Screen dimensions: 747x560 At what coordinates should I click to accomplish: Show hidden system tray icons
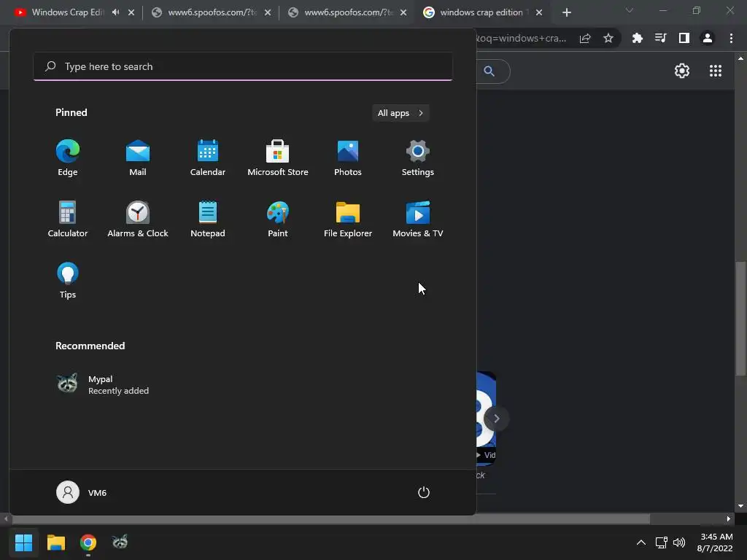point(641,542)
